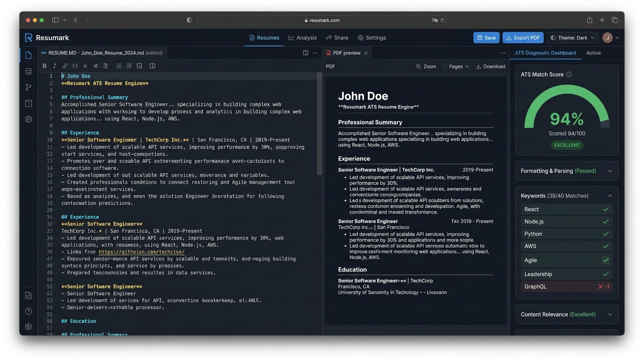Open the githeisn.com/techcisa link in the editor
This screenshot has height=359, width=644.
[141, 252]
